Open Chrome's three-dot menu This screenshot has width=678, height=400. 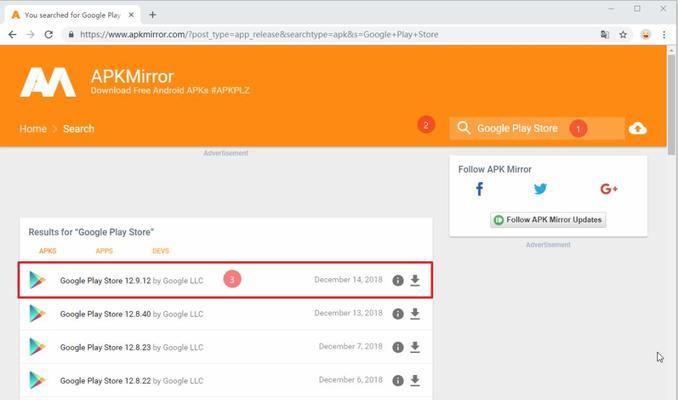(664, 35)
